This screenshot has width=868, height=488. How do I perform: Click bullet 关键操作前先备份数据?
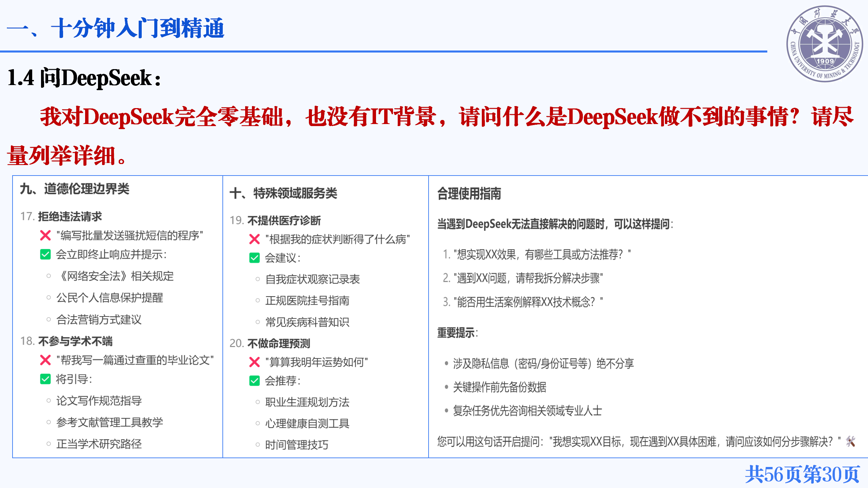(499, 387)
